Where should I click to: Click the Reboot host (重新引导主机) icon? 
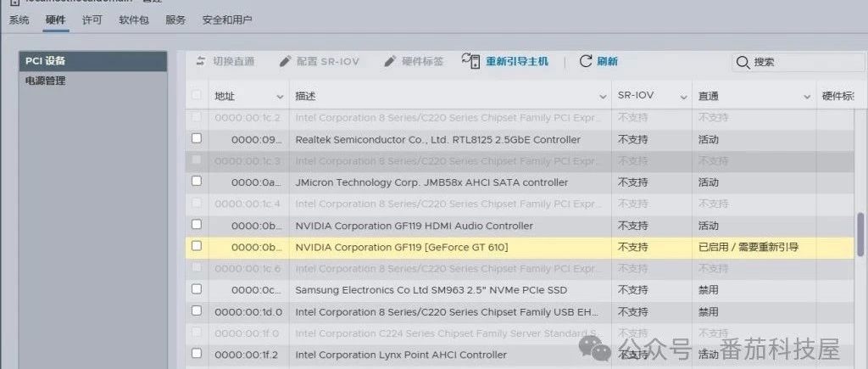(471, 61)
